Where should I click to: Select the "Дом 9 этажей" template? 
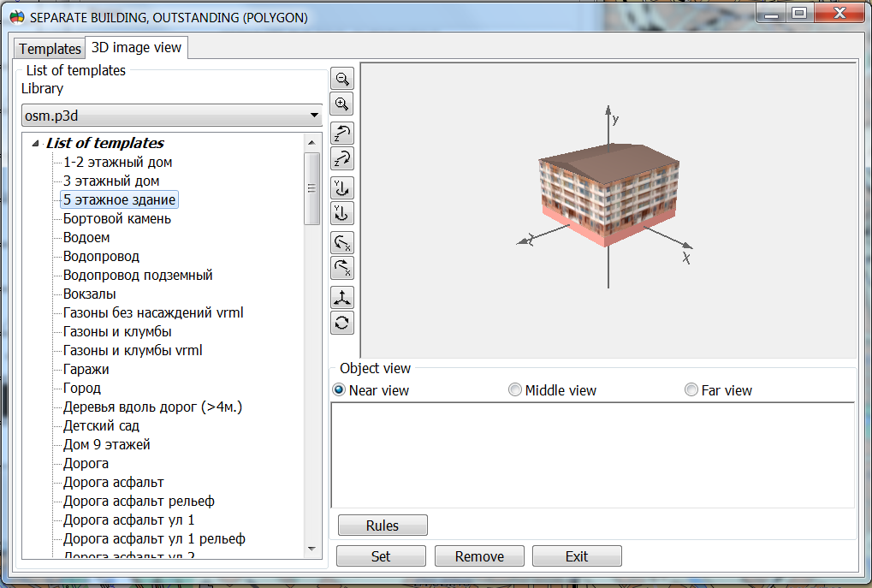pos(107,445)
